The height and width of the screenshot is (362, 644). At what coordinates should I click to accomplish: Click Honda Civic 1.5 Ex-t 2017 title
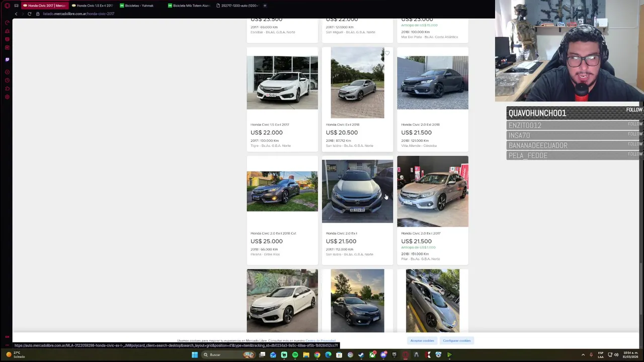pyautogui.click(x=270, y=125)
